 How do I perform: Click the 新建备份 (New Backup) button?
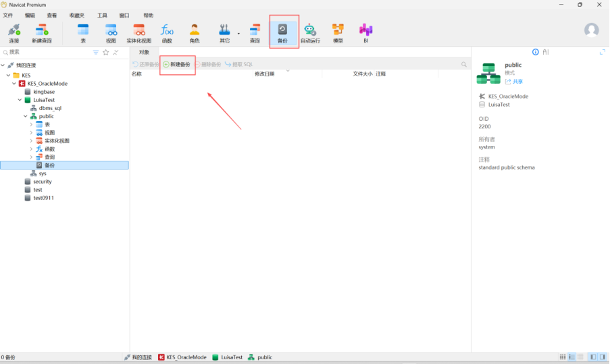[177, 64]
